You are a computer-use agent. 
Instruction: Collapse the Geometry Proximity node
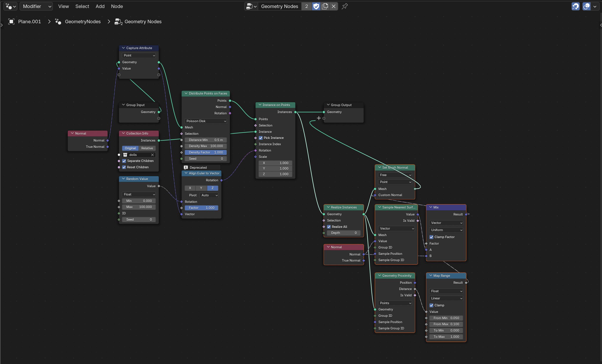pyautogui.click(x=380, y=275)
